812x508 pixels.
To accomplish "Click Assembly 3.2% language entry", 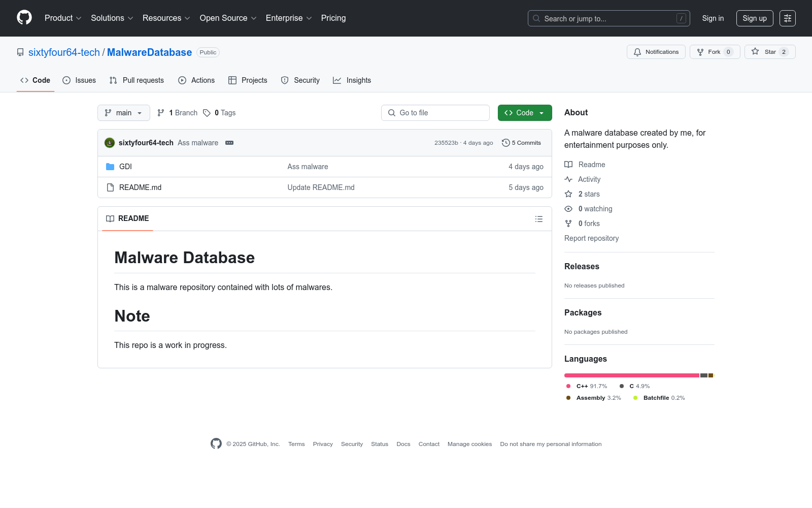I will click(x=593, y=398).
